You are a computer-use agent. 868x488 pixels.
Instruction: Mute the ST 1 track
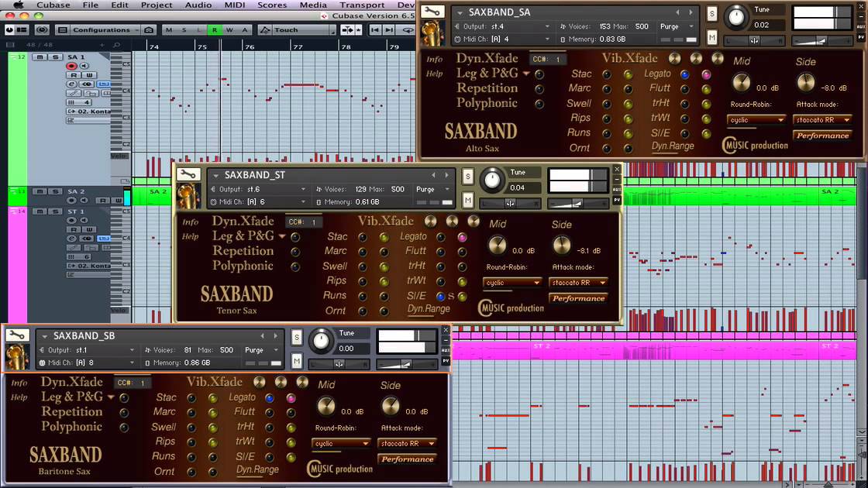coord(40,211)
